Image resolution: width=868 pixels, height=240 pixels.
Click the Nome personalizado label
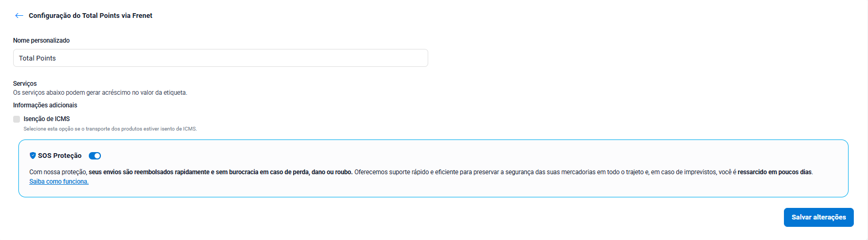(x=42, y=41)
